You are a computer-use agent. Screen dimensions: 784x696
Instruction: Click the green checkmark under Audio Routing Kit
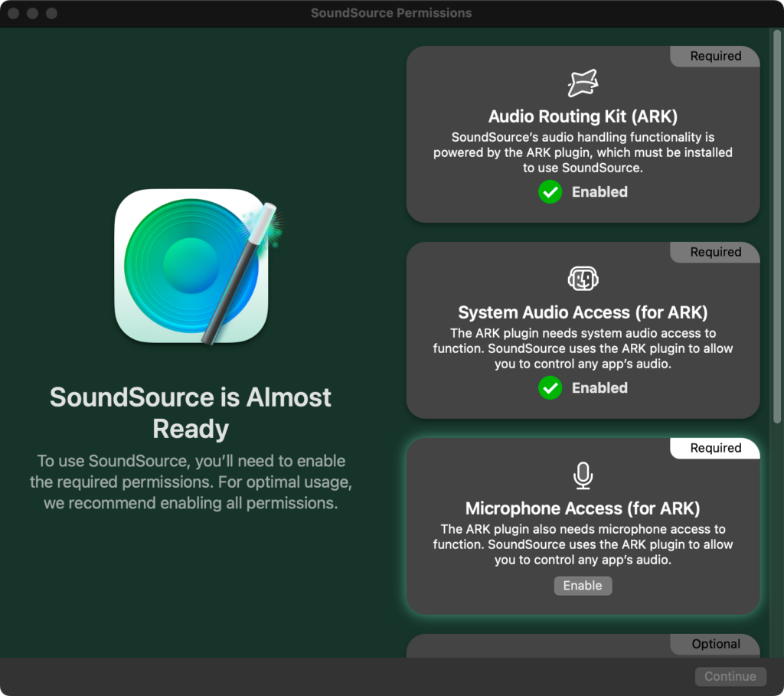[550, 192]
